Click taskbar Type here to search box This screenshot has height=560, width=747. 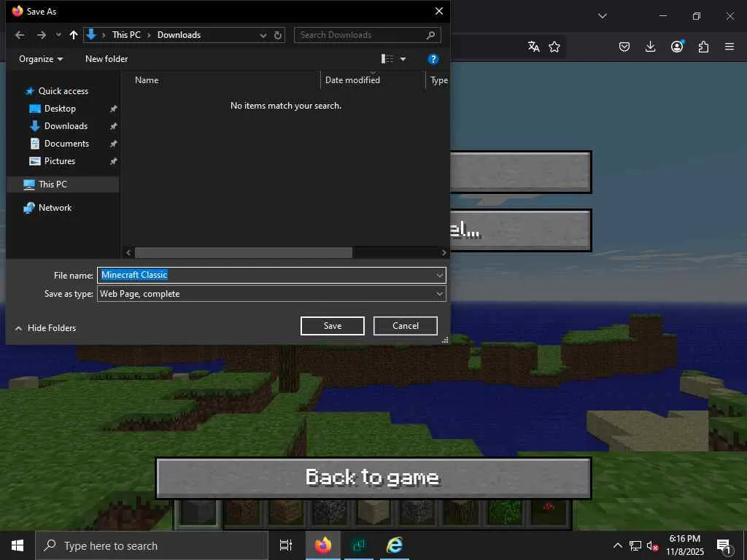tap(152, 545)
